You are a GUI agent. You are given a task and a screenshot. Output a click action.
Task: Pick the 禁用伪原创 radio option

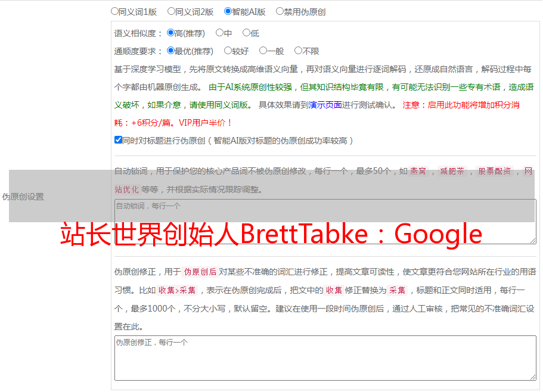[x=280, y=11]
